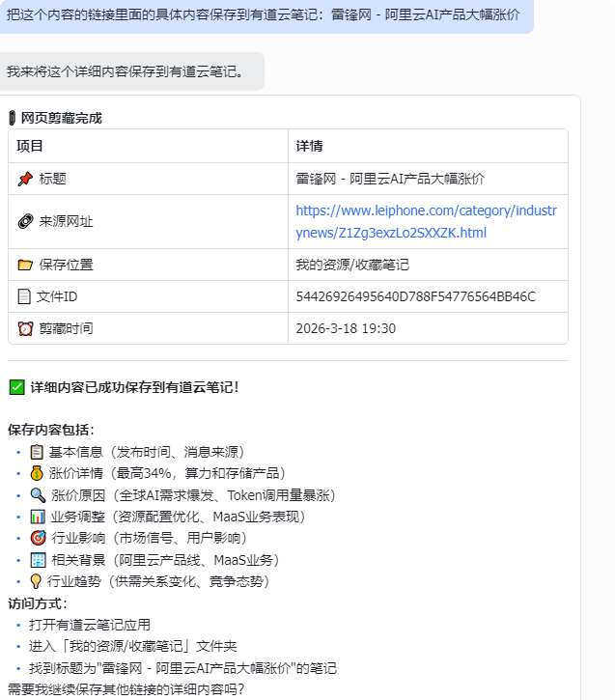Image resolution: width=615 pixels, height=700 pixels.
Task: Click the building icon beside 相关背景
Action: 38,560
